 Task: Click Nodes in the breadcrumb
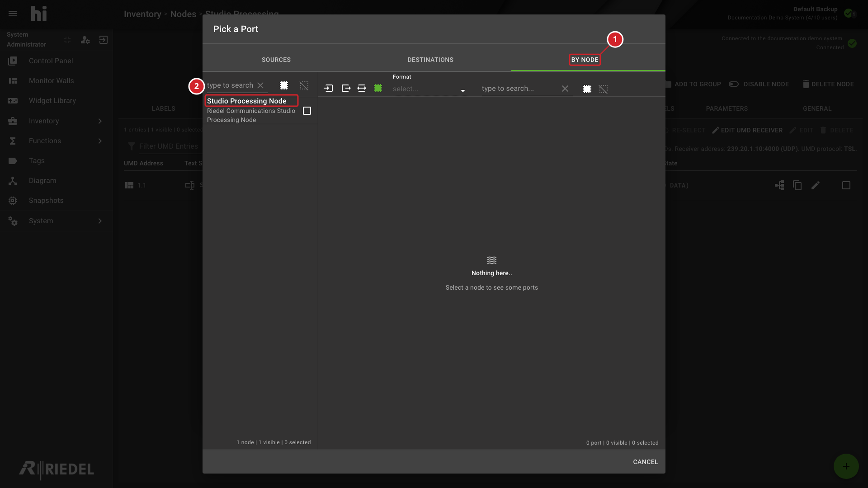pyautogui.click(x=183, y=14)
